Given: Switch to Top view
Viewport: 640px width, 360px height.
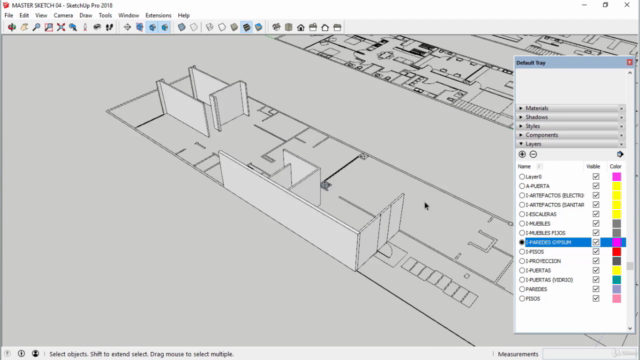Looking at the screenshot, I should pos(289,27).
